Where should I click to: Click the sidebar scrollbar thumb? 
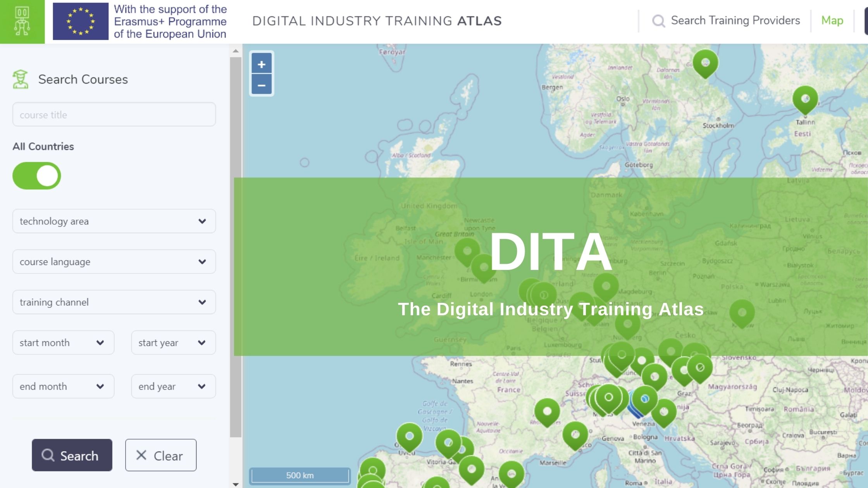[x=236, y=247]
